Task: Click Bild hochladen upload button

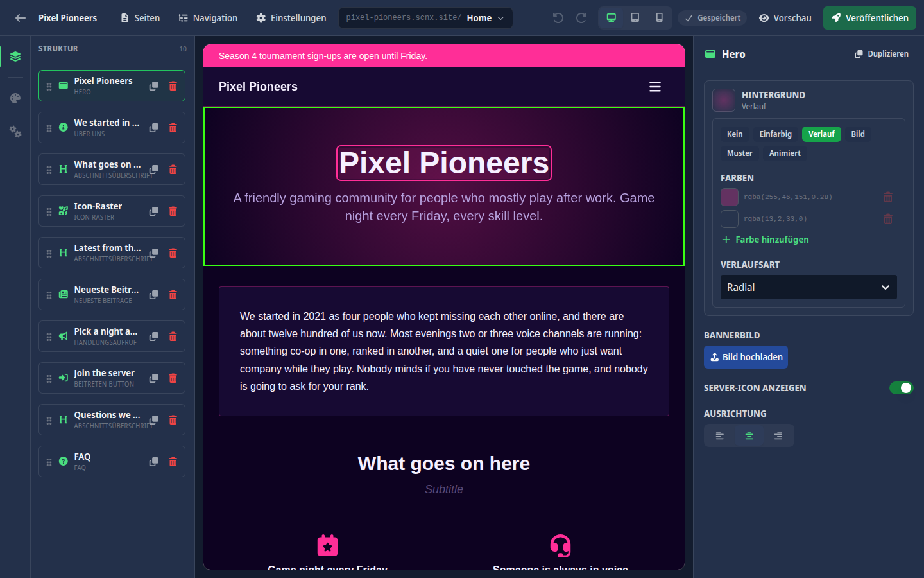Action: pyautogui.click(x=746, y=357)
